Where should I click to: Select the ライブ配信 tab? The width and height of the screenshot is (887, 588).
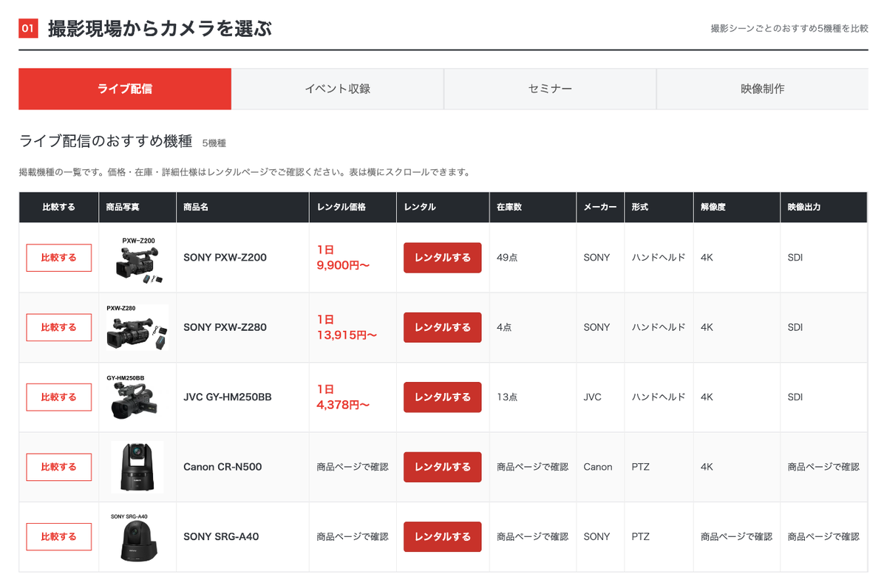[125, 89]
